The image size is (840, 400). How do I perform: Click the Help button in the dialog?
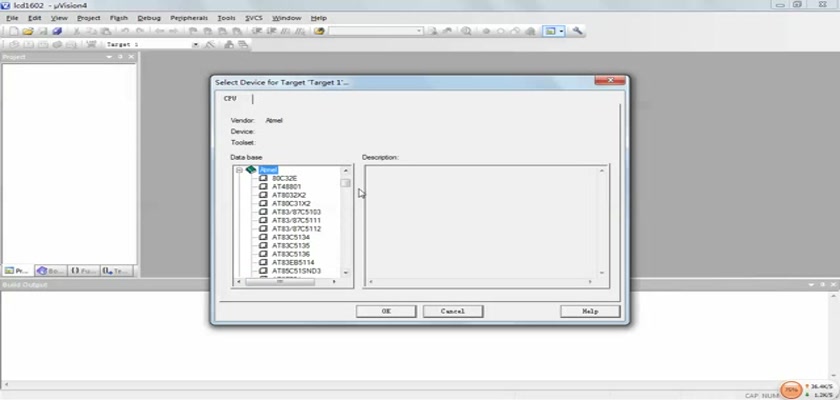pyautogui.click(x=590, y=311)
